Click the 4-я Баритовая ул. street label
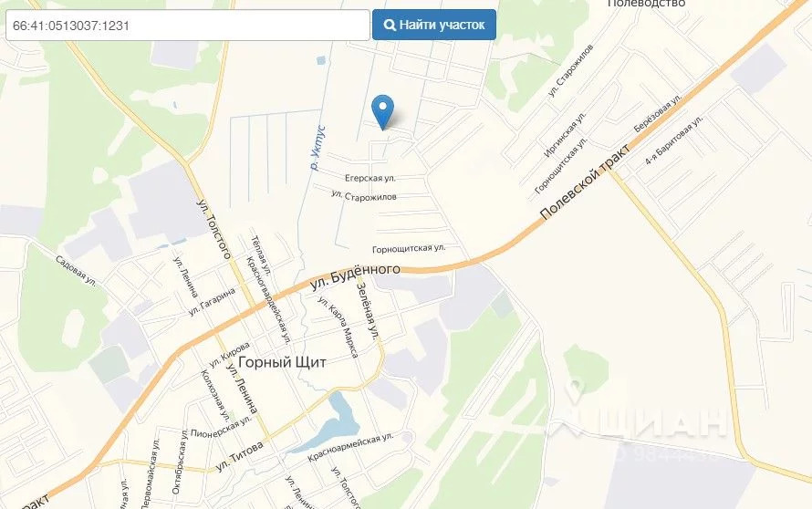The height and width of the screenshot is (509, 812). [674, 140]
